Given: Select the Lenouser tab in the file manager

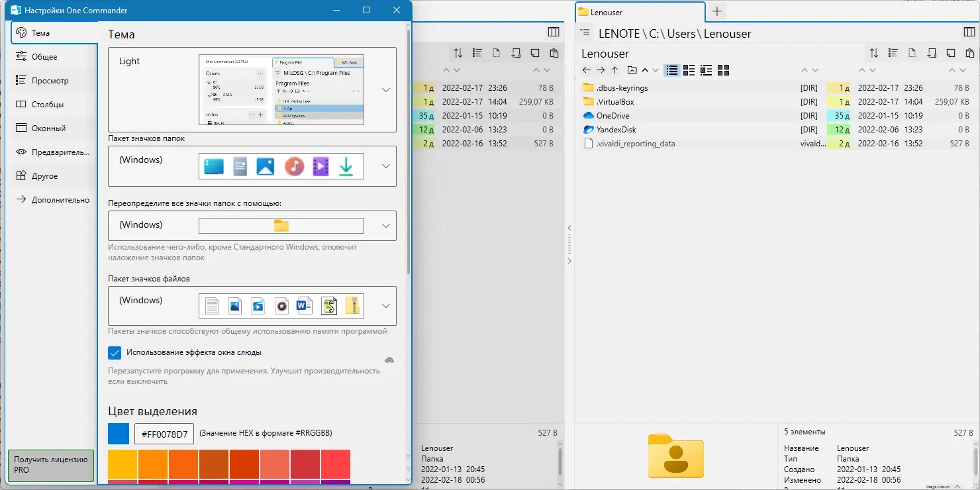Looking at the screenshot, I should [x=640, y=12].
